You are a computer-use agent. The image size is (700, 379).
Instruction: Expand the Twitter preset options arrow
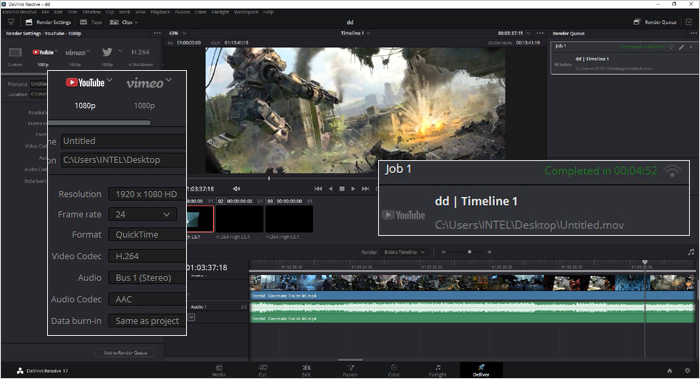[120, 51]
